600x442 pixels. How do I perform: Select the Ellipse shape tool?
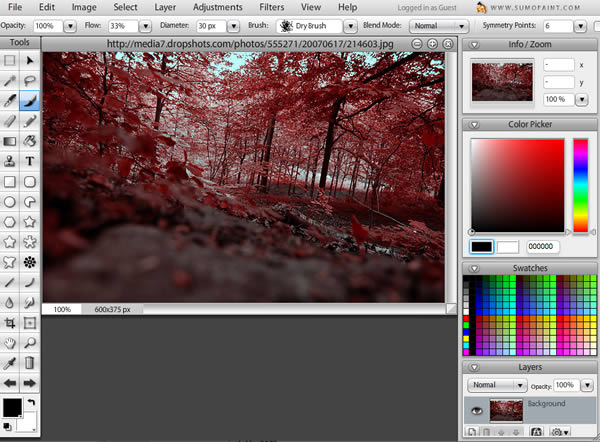click(x=10, y=202)
